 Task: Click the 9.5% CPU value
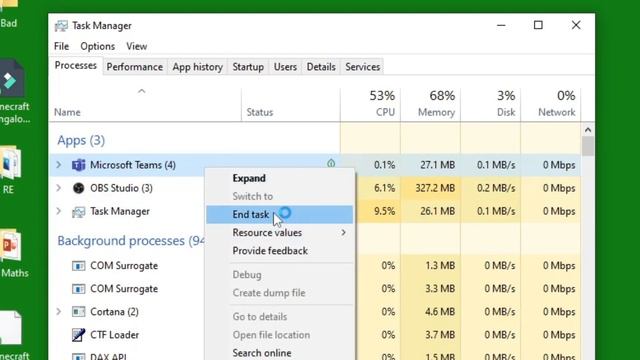point(384,211)
